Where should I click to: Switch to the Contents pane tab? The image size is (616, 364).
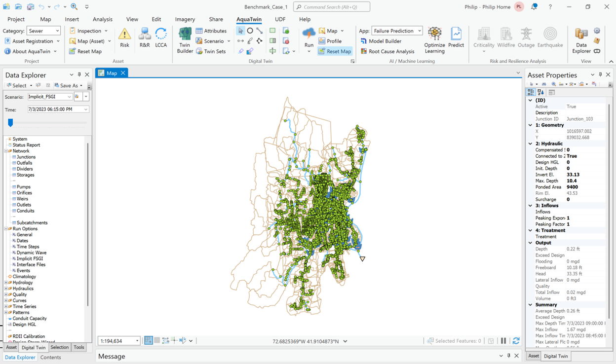tap(51, 357)
